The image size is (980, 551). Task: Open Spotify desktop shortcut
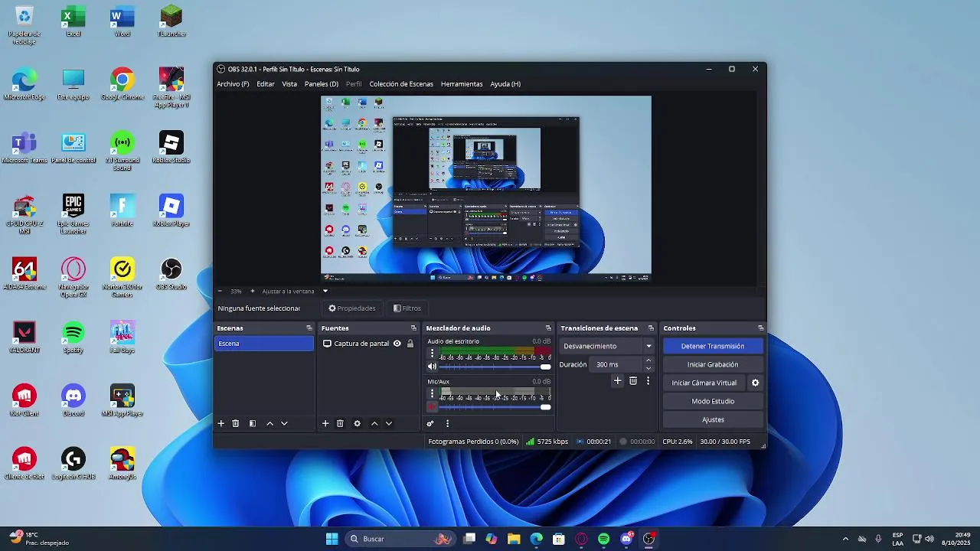[73, 338]
